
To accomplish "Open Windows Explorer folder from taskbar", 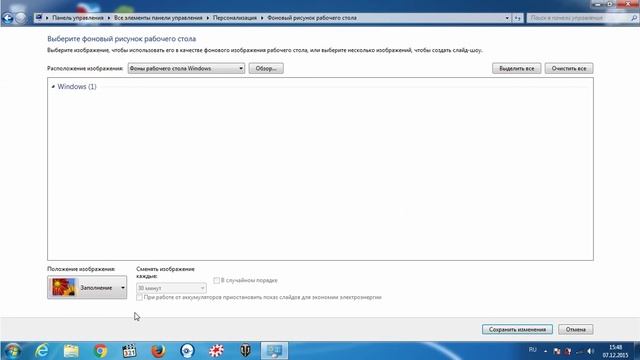I will (x=71, y=351).
